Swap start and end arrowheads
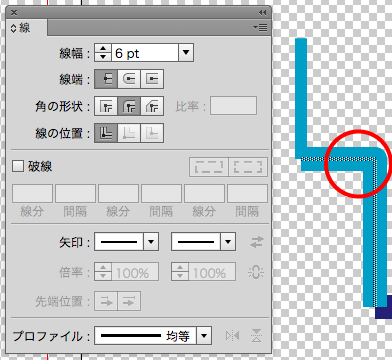392x360 pixels. (257, 242)
